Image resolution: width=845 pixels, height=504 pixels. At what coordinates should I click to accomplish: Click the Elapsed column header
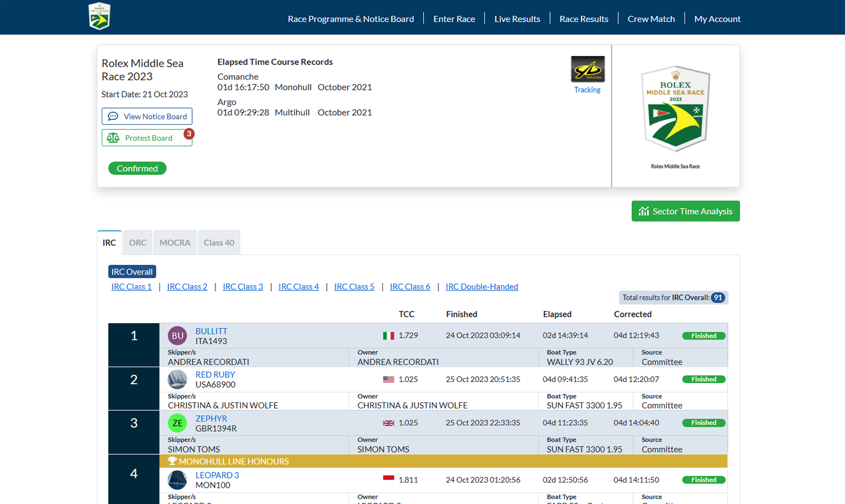tap(557, 314)
